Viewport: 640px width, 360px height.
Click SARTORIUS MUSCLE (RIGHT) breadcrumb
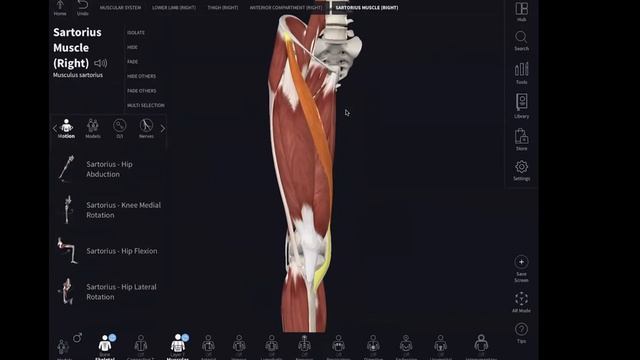367,8
